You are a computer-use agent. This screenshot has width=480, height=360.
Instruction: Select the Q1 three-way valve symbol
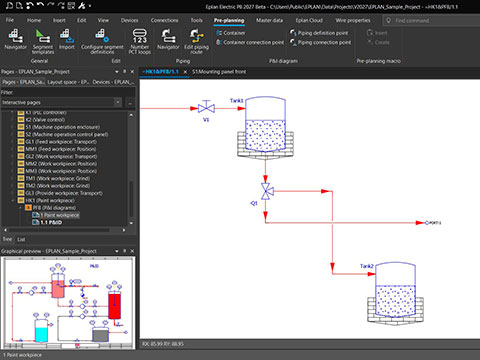pos(267,191)
